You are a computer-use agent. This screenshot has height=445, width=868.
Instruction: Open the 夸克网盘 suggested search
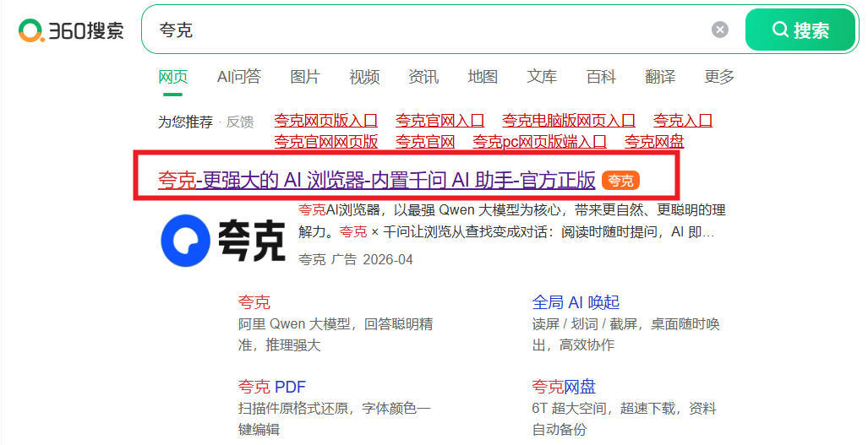coord(654,142)
